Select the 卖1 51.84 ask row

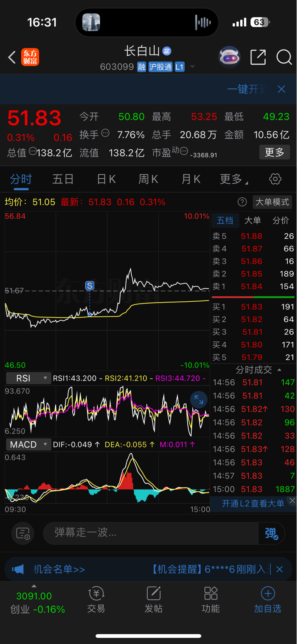click(253, 286)
